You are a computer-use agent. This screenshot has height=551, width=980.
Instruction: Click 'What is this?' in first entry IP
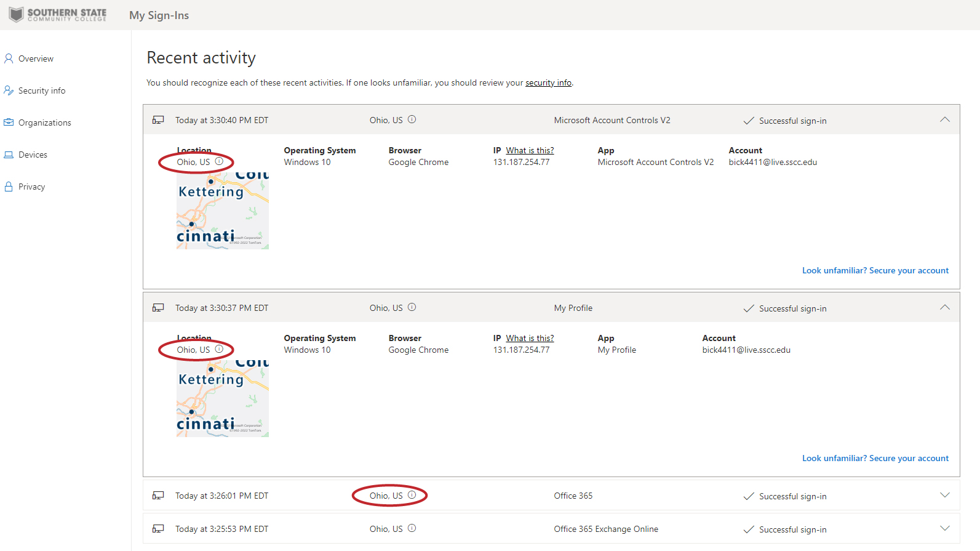[x=530, y=150]
